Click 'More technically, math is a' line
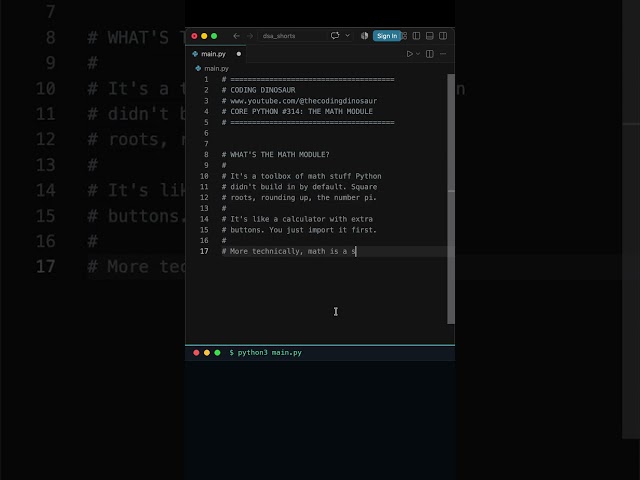640x480 pixels. click(x=289, y=251)
